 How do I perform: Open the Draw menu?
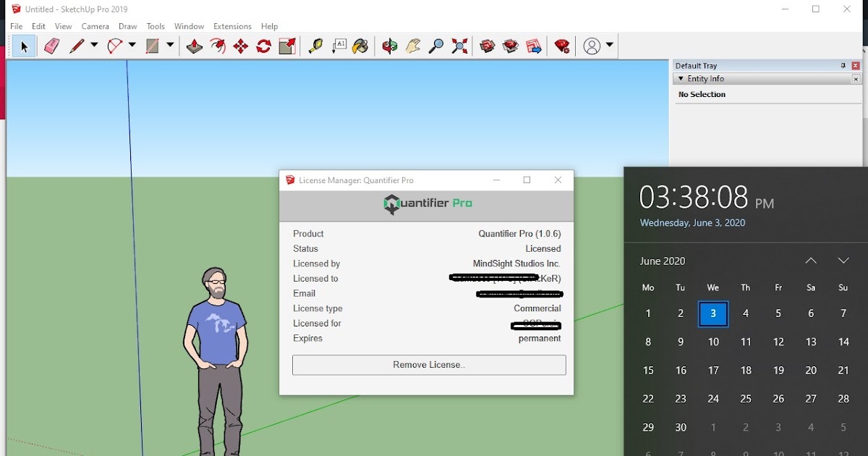coord(128,27)
